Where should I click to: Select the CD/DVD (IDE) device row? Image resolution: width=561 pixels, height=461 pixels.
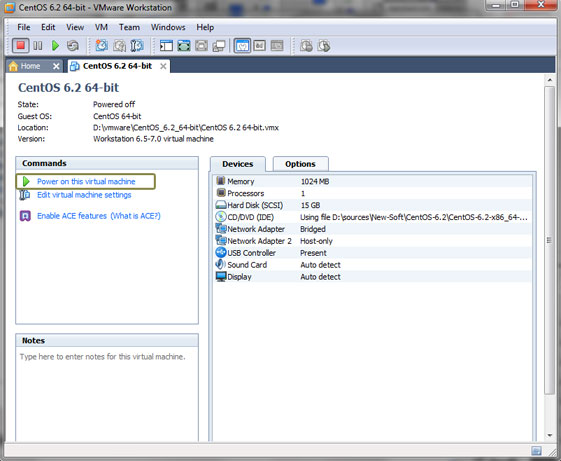point(372,217)
